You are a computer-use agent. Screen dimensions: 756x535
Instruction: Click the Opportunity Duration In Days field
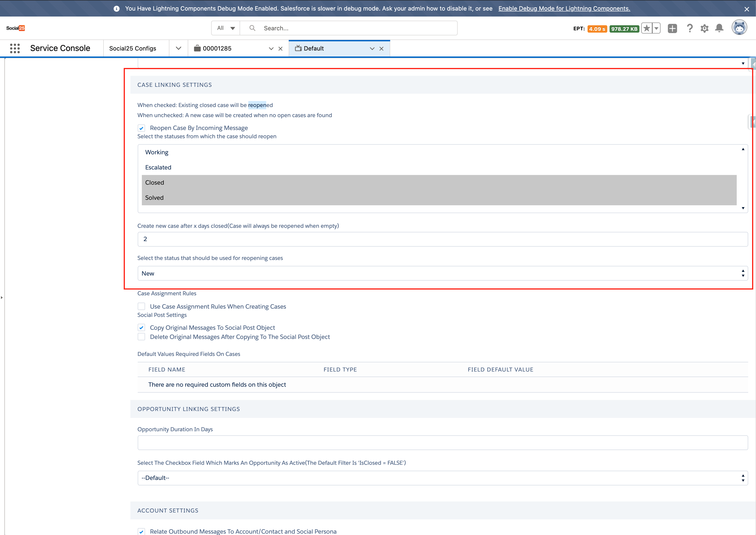442,443
